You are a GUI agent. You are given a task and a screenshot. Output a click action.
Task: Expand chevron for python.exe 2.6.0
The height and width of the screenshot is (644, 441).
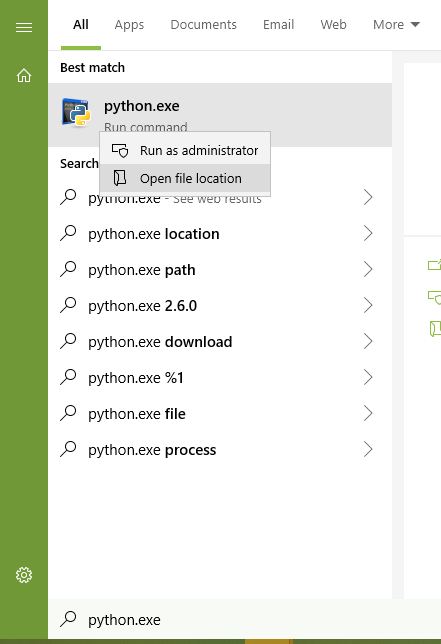[x=368, y=305]
